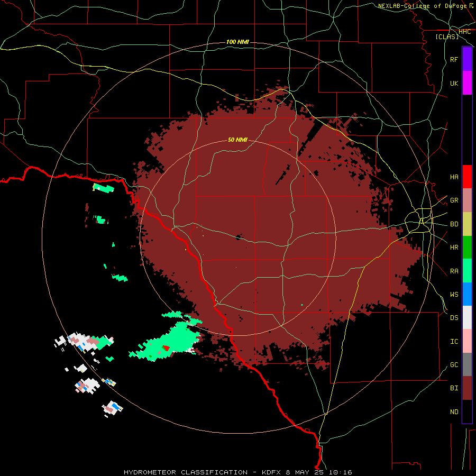Click the RA bright green legend swatch
Screen dimensions: 476x476
tap(467, 271)
